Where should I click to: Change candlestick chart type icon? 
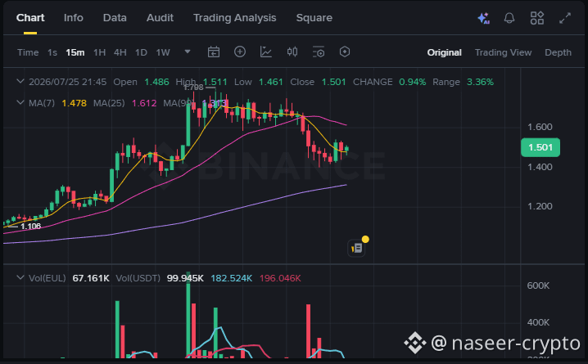tap(292, 52)
